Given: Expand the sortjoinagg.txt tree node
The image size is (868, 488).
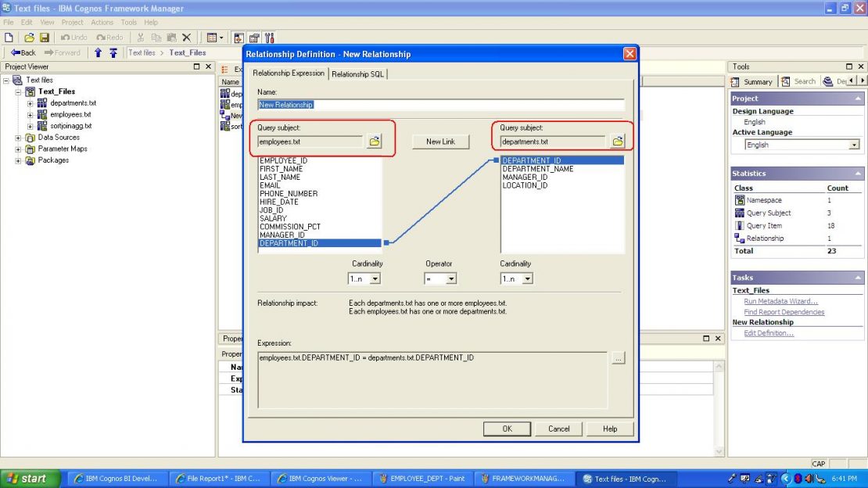Looking at the screenshot, I should click(30, 126).
